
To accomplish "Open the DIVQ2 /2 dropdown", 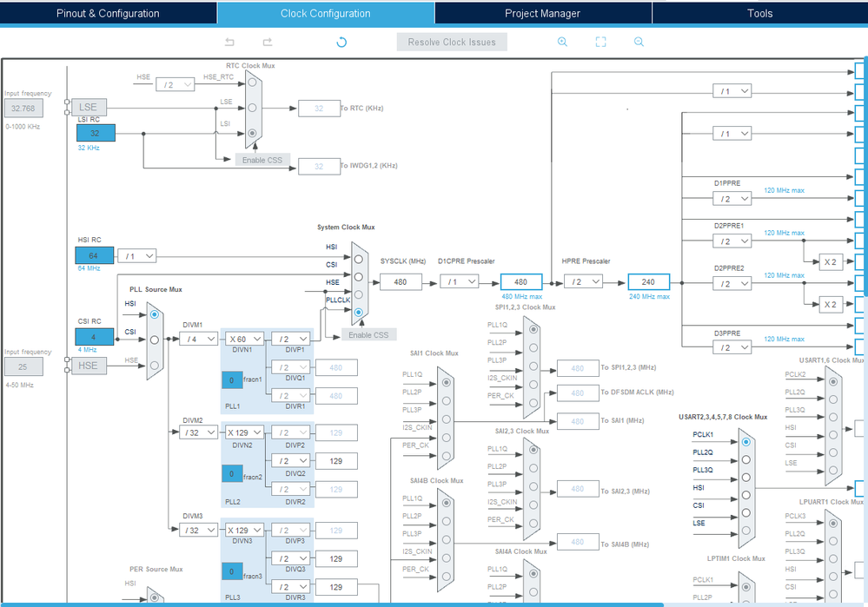I will point(290,461).
